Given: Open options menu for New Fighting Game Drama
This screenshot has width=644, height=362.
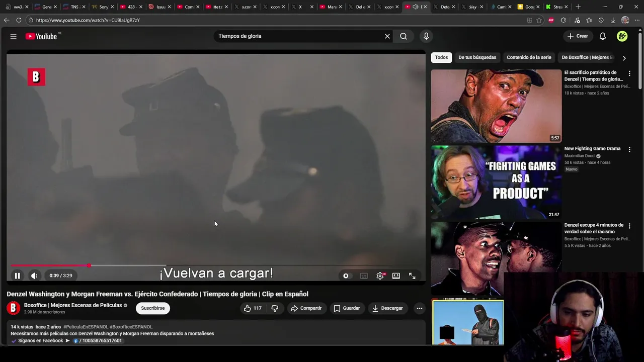Looking at the screenshot, I should 629,149.
